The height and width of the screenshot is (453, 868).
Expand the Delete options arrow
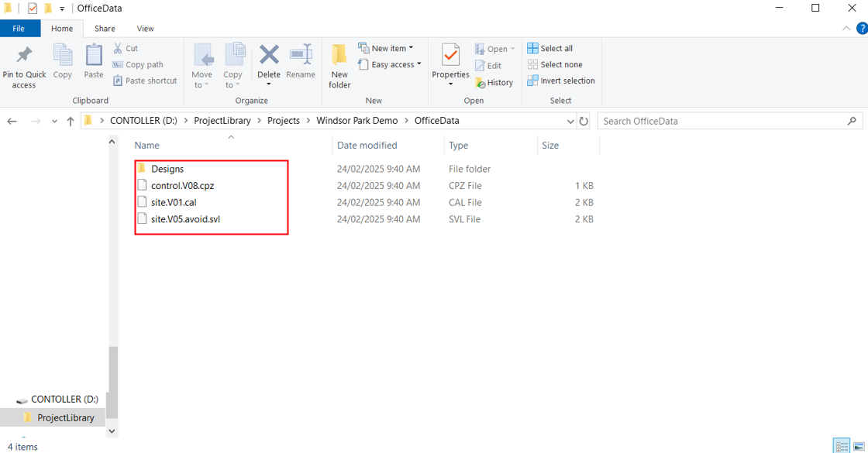269,84
